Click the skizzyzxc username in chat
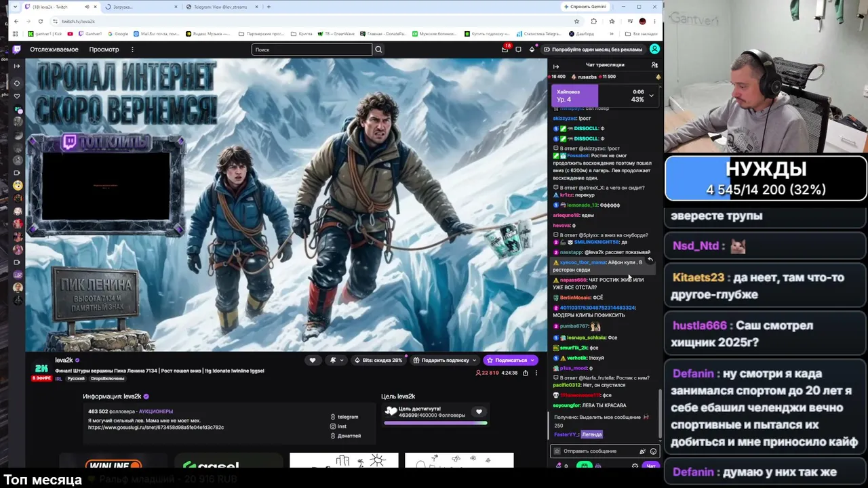The image size is (868, 488). [x=565, y=119]
